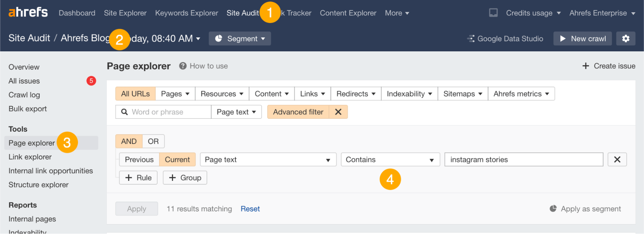This screenshot has height=234, width=644.
Task: Open the Pages dropdown
Action: [x=175, y=94]
